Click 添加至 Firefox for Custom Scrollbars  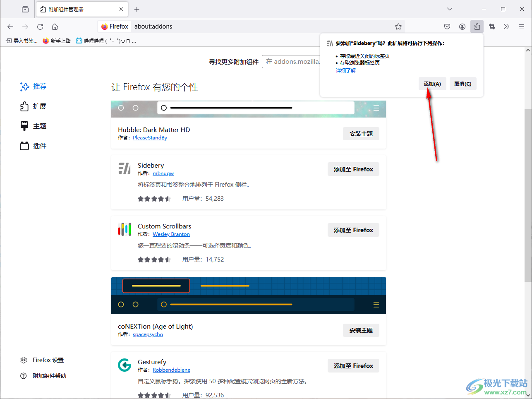click(353, 230)
